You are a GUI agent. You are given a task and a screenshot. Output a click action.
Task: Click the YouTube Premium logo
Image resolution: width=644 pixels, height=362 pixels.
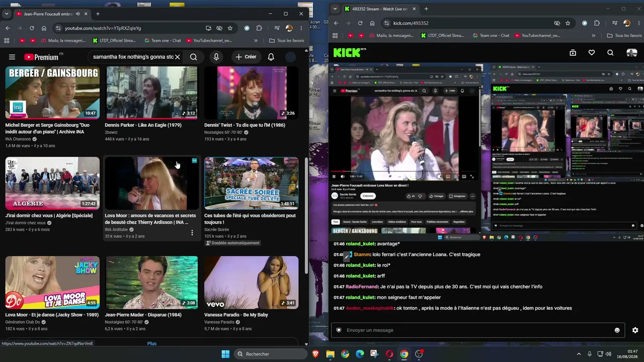[41, 57]
